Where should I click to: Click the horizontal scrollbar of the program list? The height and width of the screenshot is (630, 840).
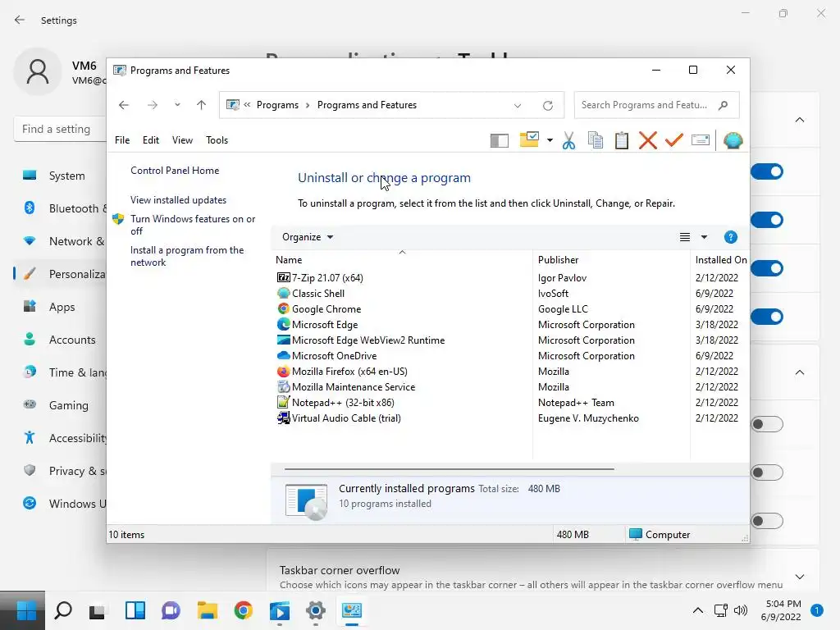(449, 468)
